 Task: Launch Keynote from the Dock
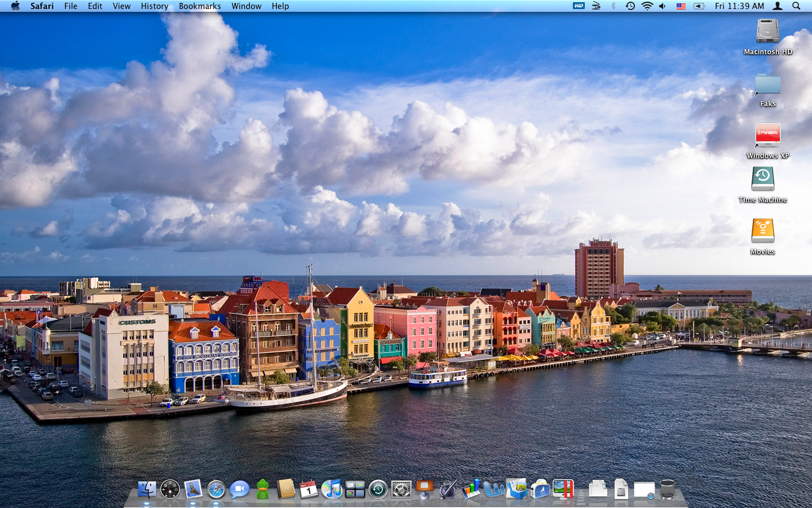point(424,489)
